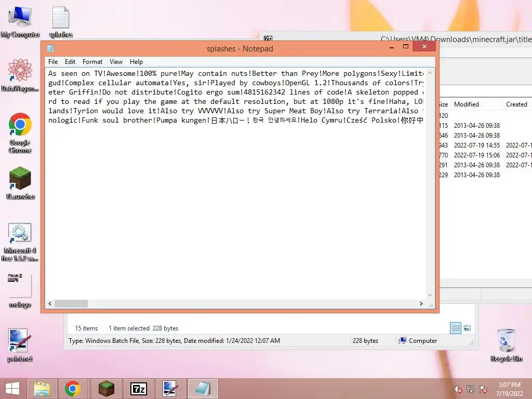Launch the paint.net desktop shortcut

point(20,345)
